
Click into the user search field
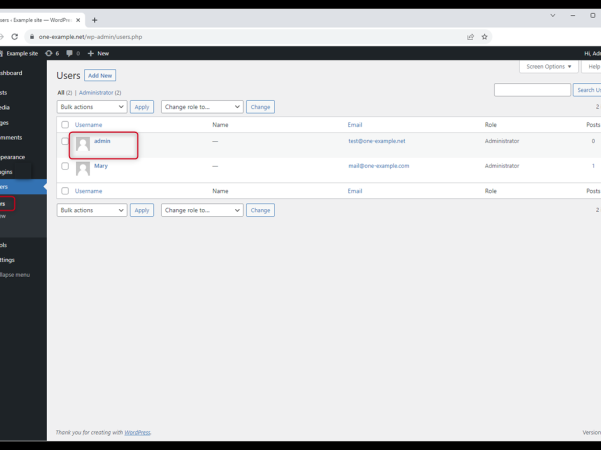point(532,90)
